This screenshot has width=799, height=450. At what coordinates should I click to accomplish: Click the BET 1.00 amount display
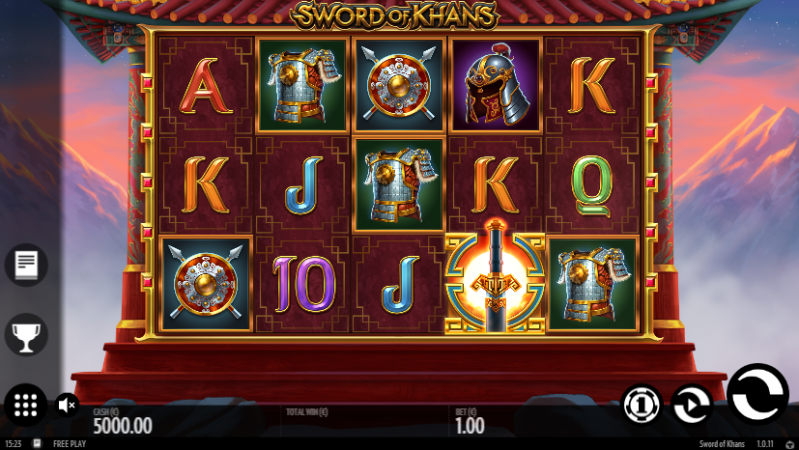click(469, 421)
